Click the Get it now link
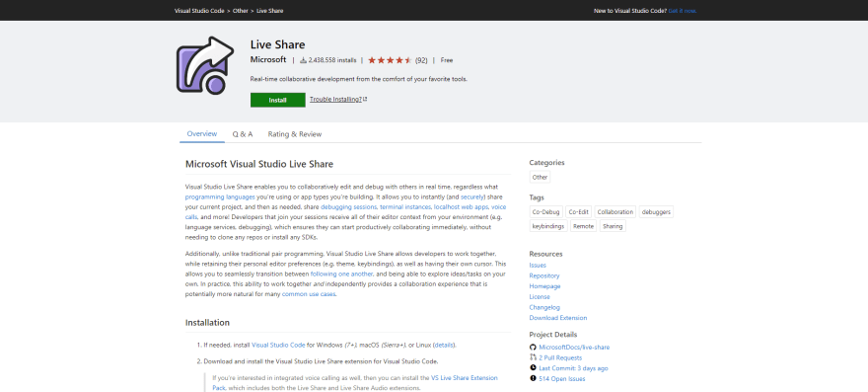The width and height of the screenshot is (868, 392). pyautogui.click(x=683, y=11)
